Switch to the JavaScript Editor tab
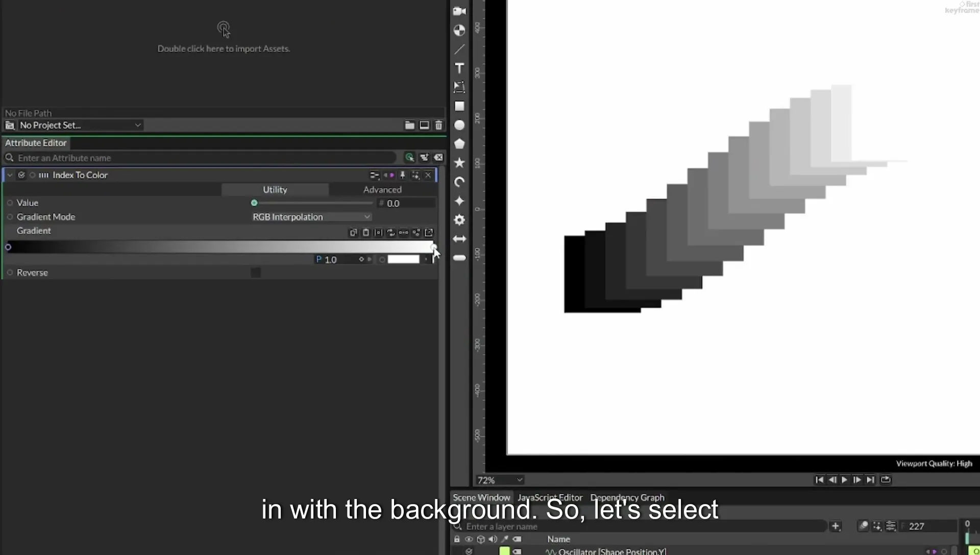This screenshot has height=555, width=980. (550, 497)
